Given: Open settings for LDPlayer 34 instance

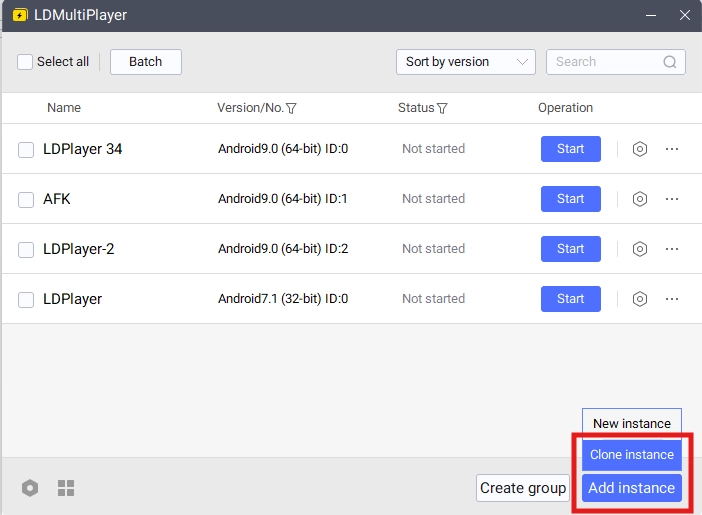Looking at the screenshot, I should pos(640,149).
